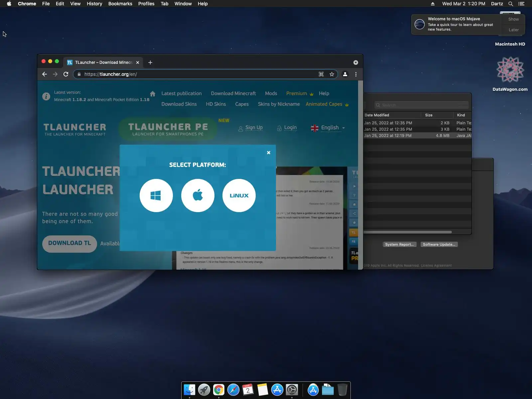Open the Apple menu
Screen dimensions: 532x399
tap(9, 4)
